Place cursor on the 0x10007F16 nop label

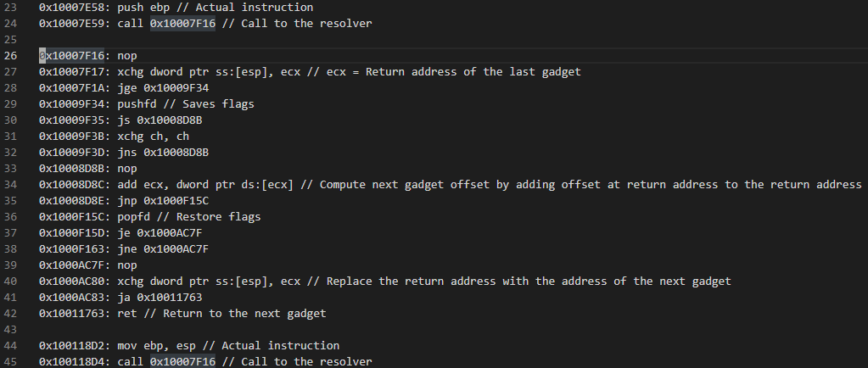pyautogui.click(x=71, y=56)
